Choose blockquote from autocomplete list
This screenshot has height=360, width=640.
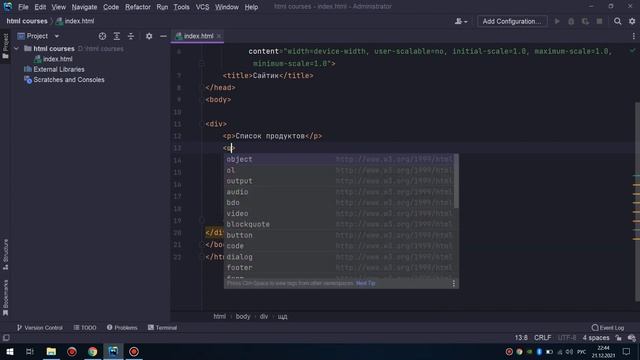tap(339, 224)
